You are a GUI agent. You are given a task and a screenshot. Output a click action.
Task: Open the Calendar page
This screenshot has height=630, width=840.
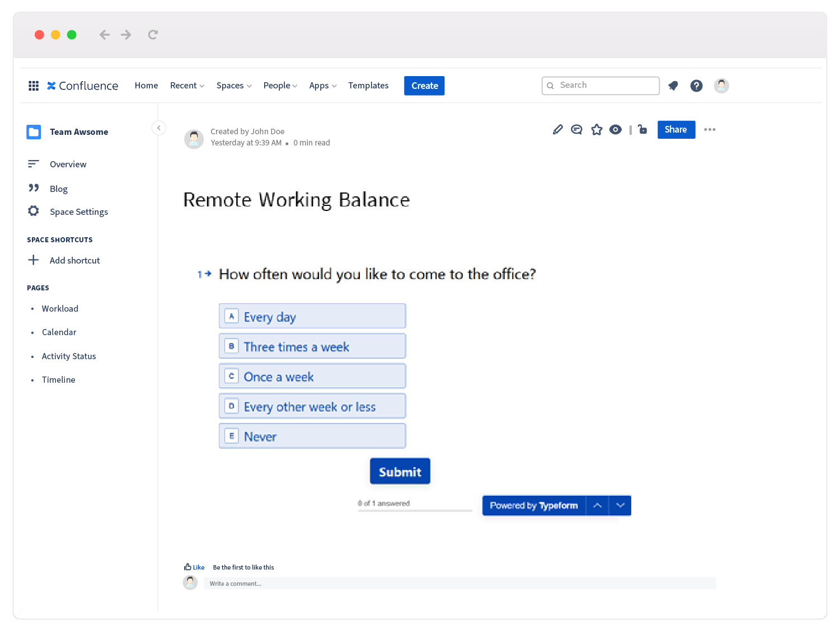(x=59, y=332)
